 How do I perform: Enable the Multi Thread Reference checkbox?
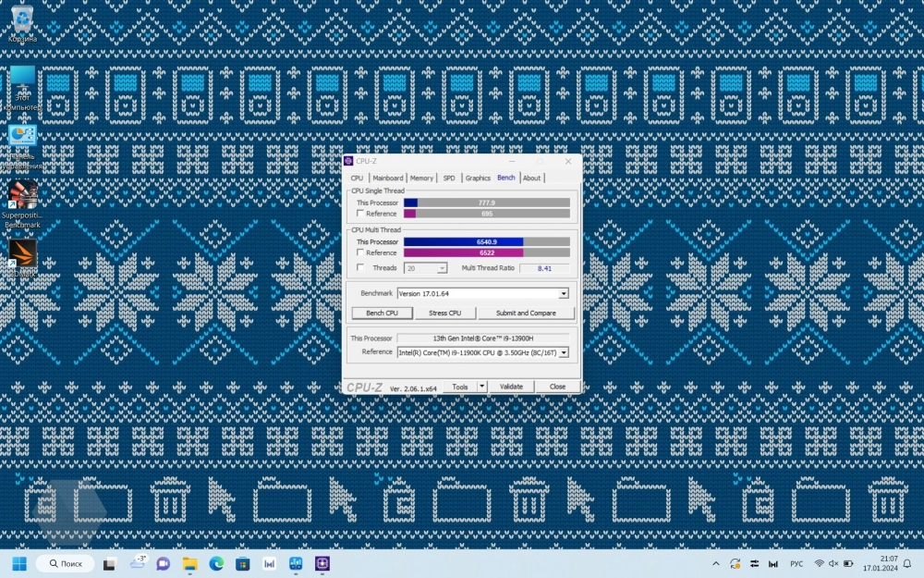coord(360,252)
